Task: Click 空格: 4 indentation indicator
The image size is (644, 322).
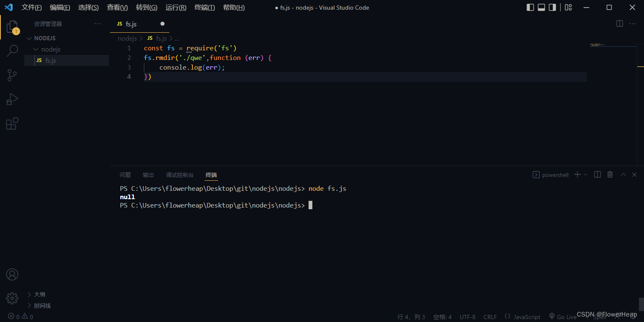Action: [x=442, y=317]
